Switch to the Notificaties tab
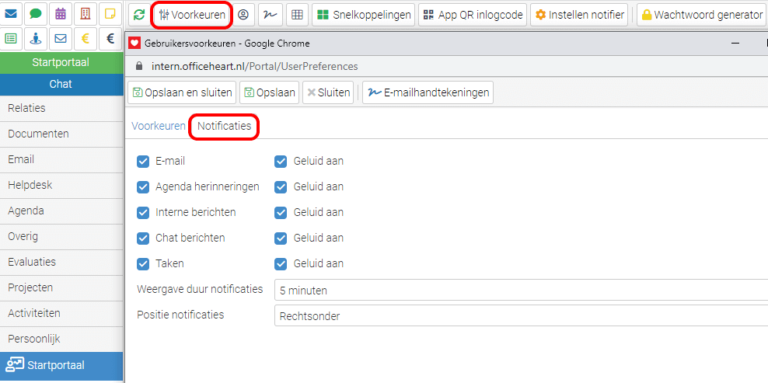The width and height of the screenshot is (768, 383). tap(224, 126)
